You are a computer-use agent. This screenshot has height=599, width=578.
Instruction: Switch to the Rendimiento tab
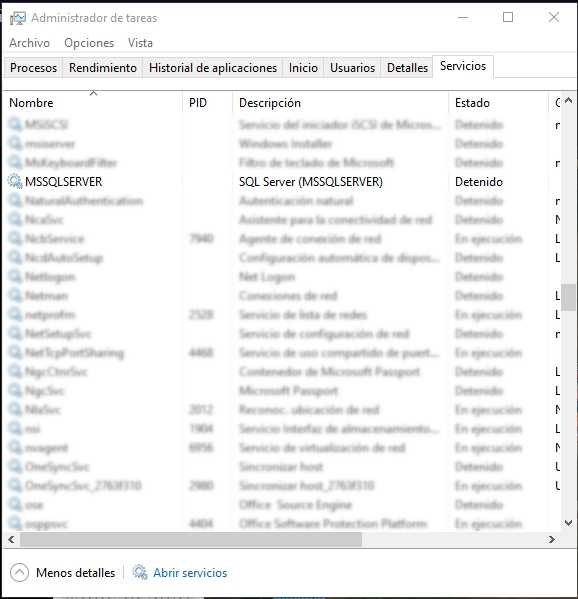(x=103, y=68)
